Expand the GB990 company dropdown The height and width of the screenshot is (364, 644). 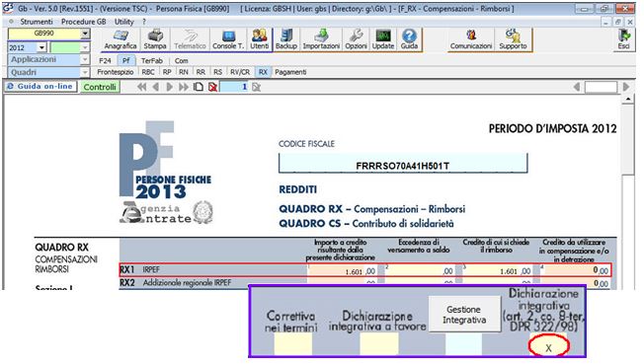(85, 34)
